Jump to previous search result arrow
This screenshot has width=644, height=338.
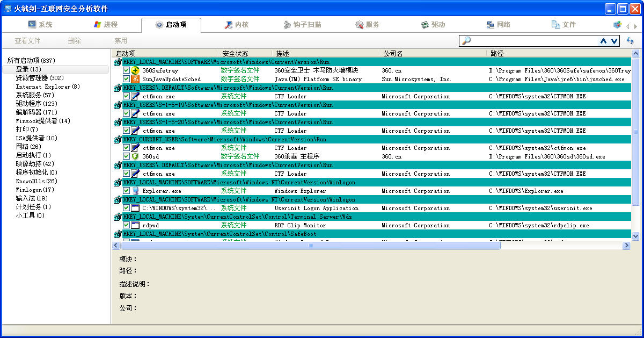pos(604,41)
